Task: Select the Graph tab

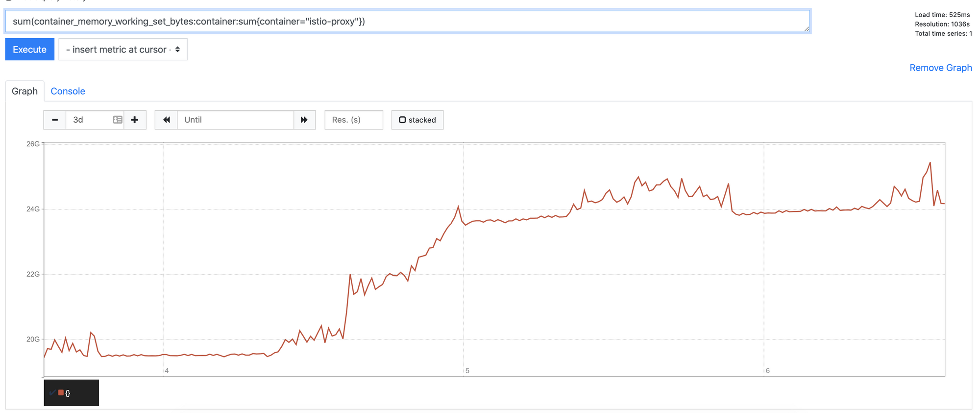Action: point(24,91)
